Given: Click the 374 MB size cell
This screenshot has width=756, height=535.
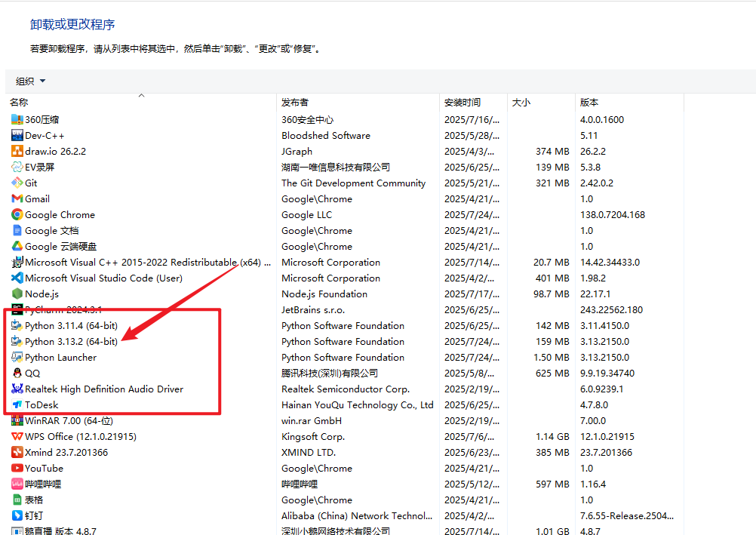Looking at the screenshot, I should point(552,152).
